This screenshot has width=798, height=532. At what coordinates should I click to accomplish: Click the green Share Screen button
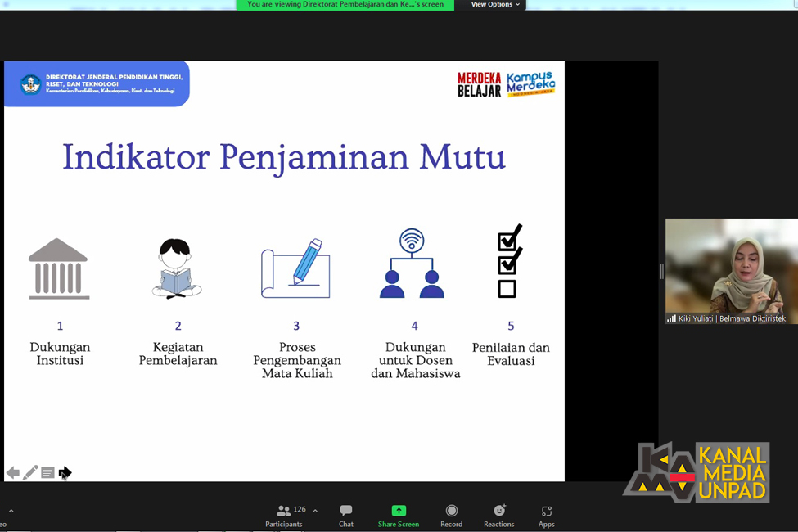[x=399, y=516]
